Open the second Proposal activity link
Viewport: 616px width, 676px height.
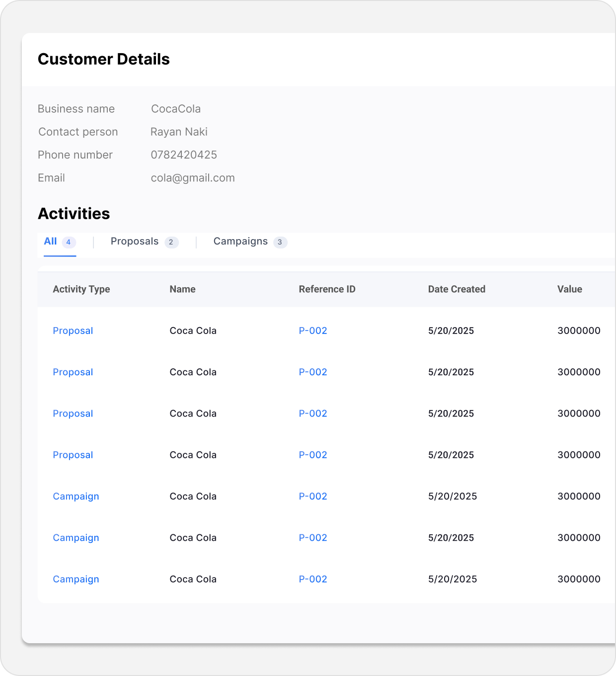73,372
